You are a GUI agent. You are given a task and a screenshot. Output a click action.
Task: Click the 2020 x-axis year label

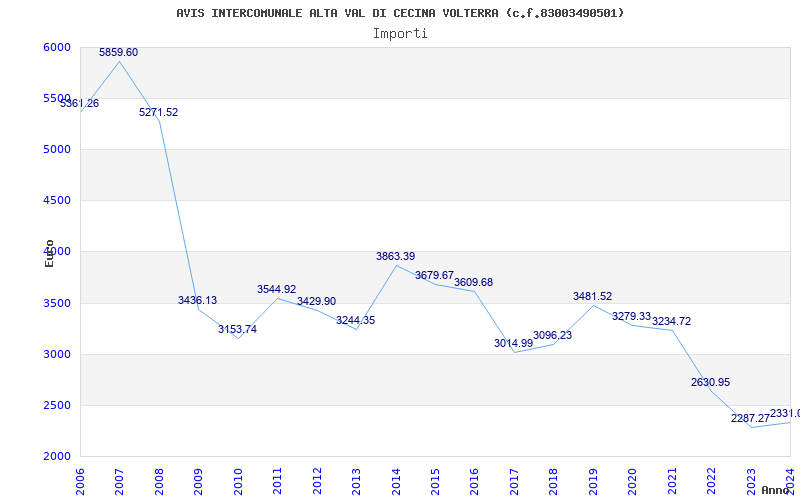click(633, 481)
